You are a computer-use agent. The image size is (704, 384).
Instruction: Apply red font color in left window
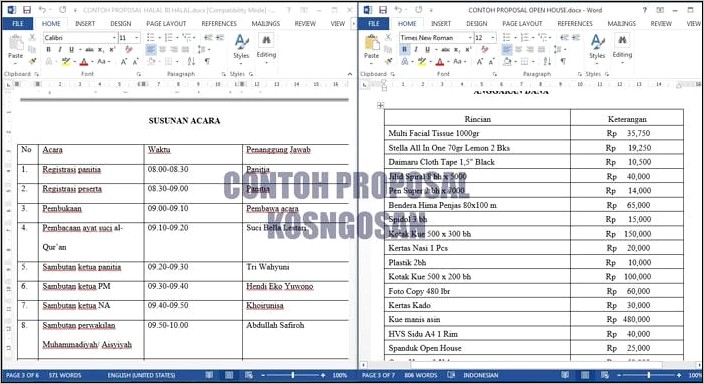pyautogui.click(x=84, y=61)
